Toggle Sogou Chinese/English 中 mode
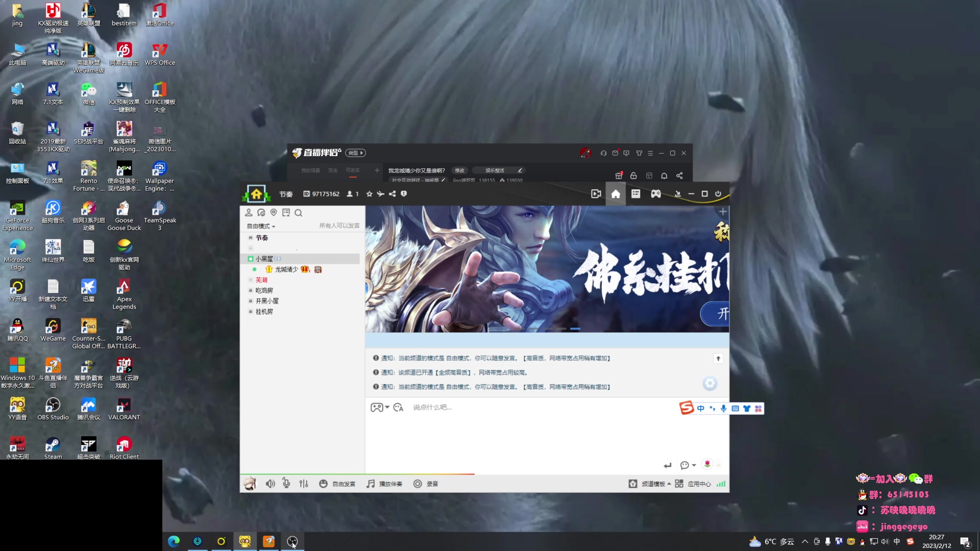This screenshot has width=980, height=551. pos(700,408)
